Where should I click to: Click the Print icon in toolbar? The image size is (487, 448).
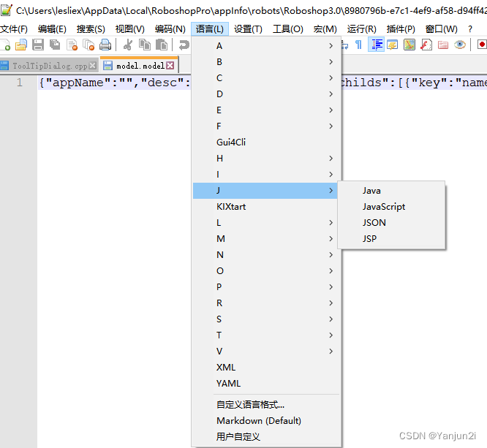coord(105,45)
